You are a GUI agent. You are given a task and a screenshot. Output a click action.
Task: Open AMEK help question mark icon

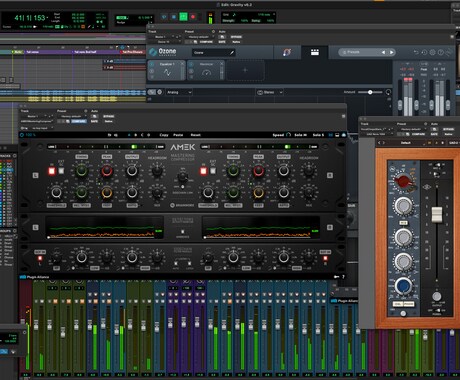pyautogui.click(x=343, y=277)
